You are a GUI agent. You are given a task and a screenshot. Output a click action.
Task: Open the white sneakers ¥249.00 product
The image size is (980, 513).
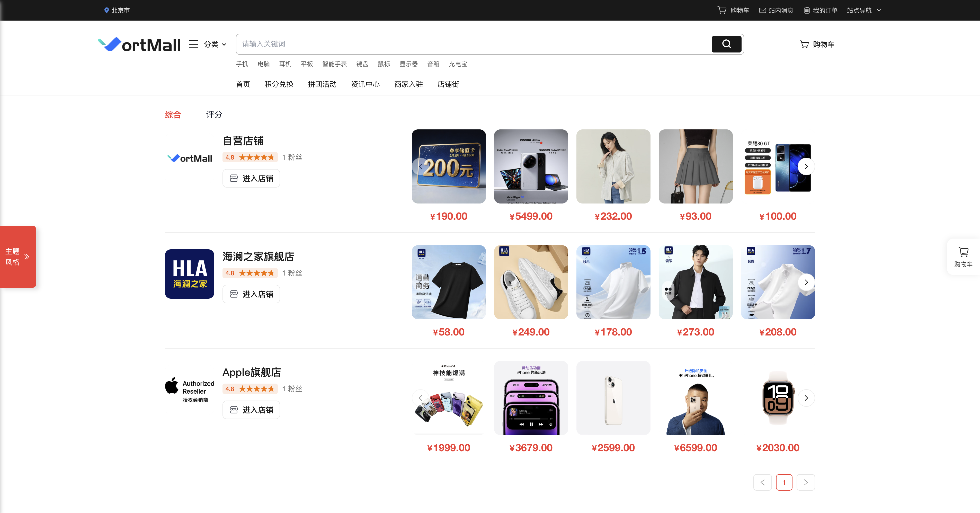(x=531, y=282)
